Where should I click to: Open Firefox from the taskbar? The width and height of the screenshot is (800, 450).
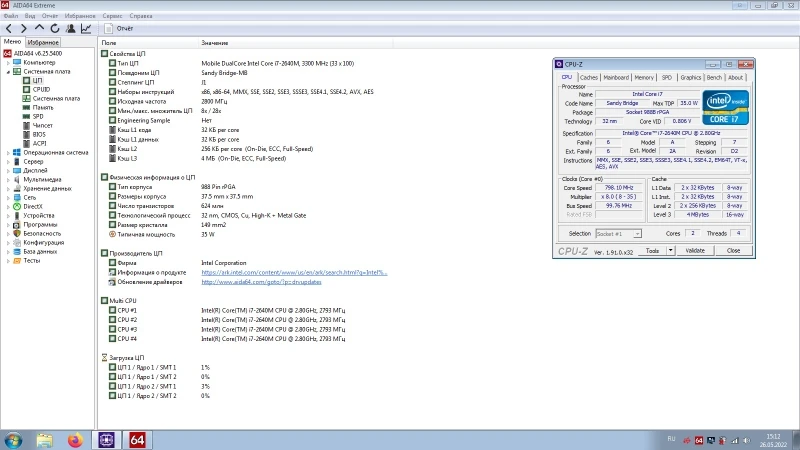(x=75, y=440)
